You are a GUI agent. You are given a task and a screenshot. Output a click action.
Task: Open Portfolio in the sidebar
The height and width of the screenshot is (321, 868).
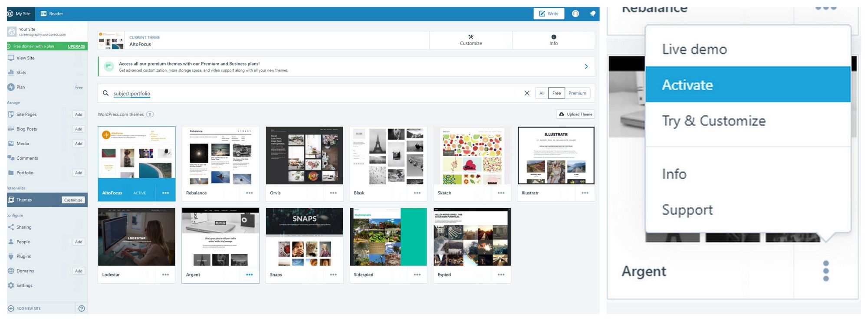25,173
